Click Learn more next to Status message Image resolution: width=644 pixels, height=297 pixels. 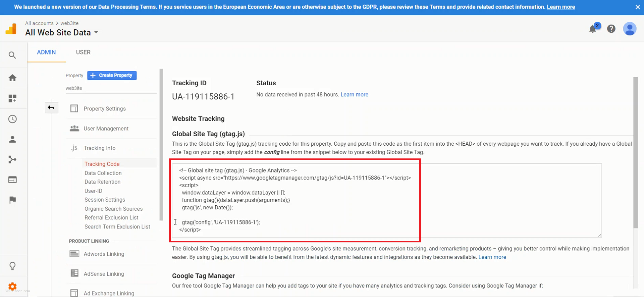click(x=354, y=94)
